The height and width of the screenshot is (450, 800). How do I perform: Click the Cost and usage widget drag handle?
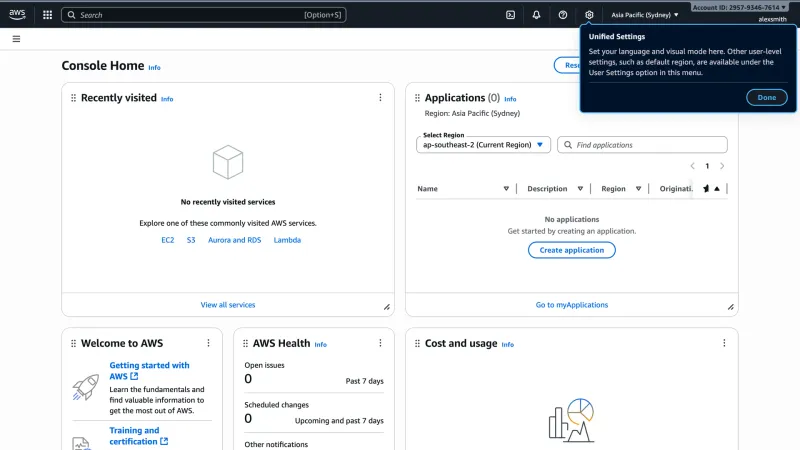[x=417, y=343]
